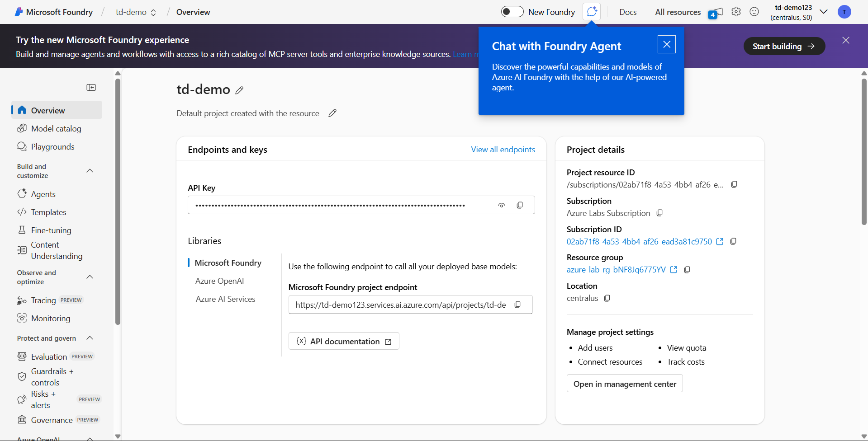This screenshot has width=868, height=441.
Task: Copy the Subscription ID
Action: (733, 241)
